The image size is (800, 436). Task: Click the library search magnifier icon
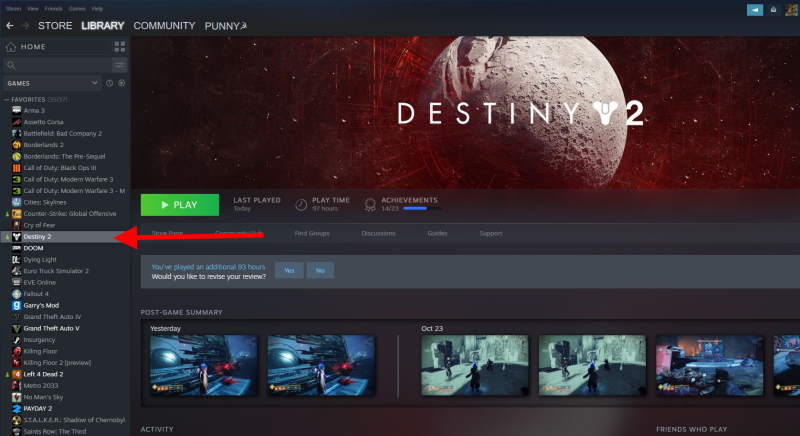click(11, 65)
